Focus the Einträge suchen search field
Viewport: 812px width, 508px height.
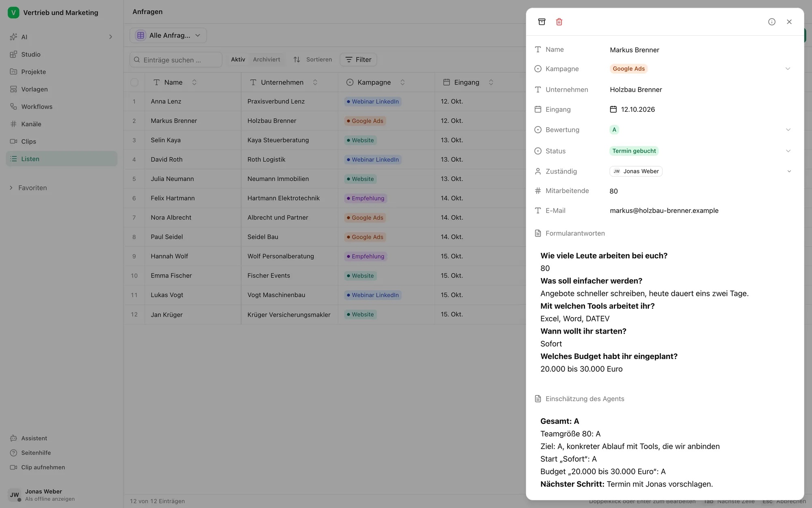point(176,60)
